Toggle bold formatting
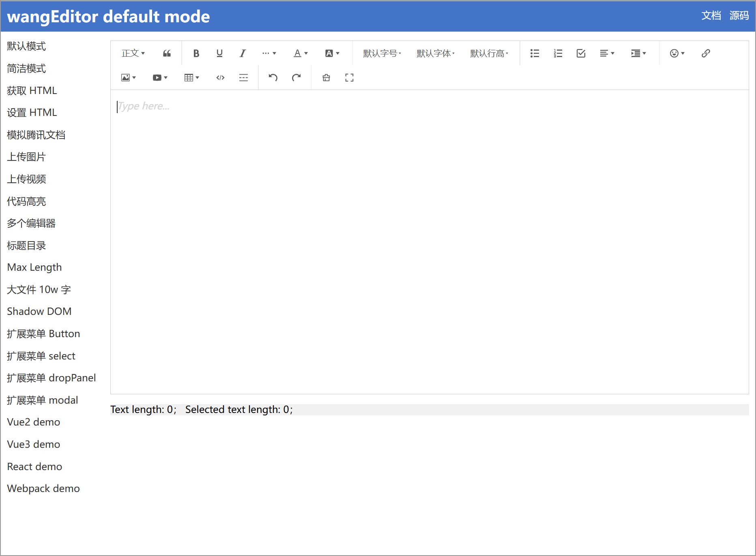The image size is (756, 556). (x=196, y=53)
